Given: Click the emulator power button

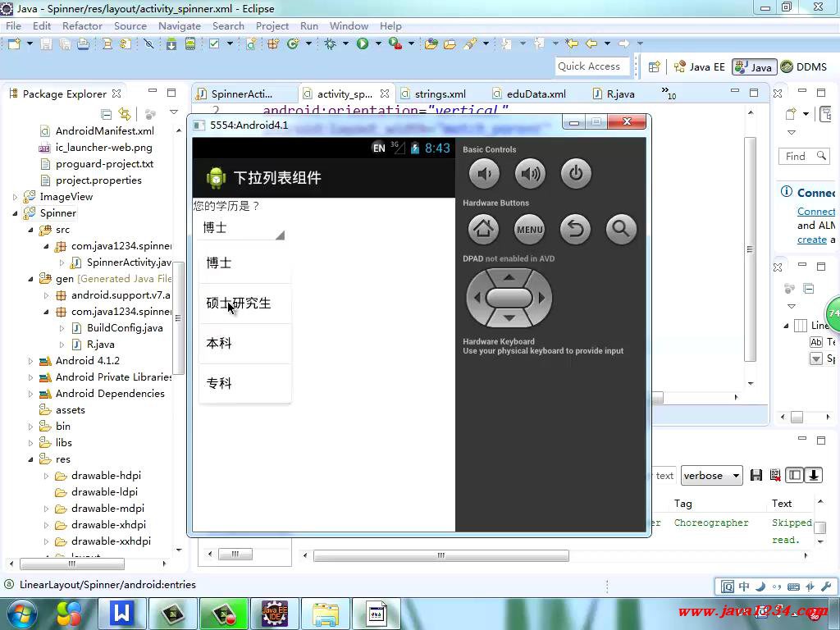Looking at the screenshot, I should click(x=576, y=174).
